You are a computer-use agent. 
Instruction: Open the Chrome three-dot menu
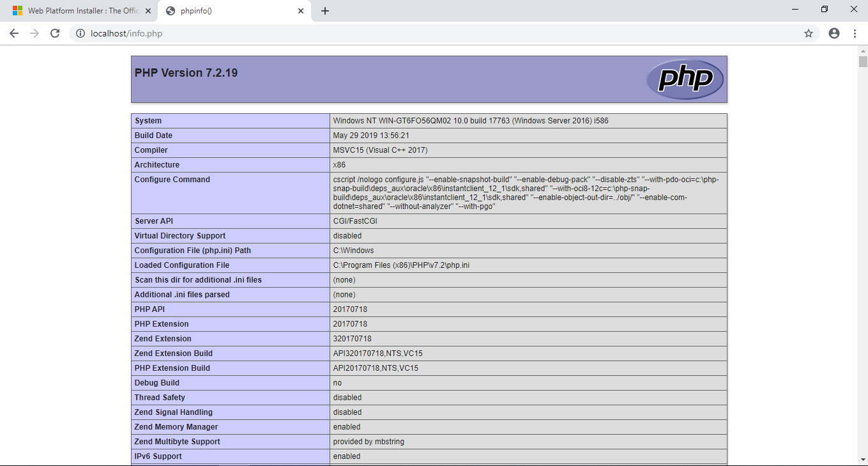point(855,33)
